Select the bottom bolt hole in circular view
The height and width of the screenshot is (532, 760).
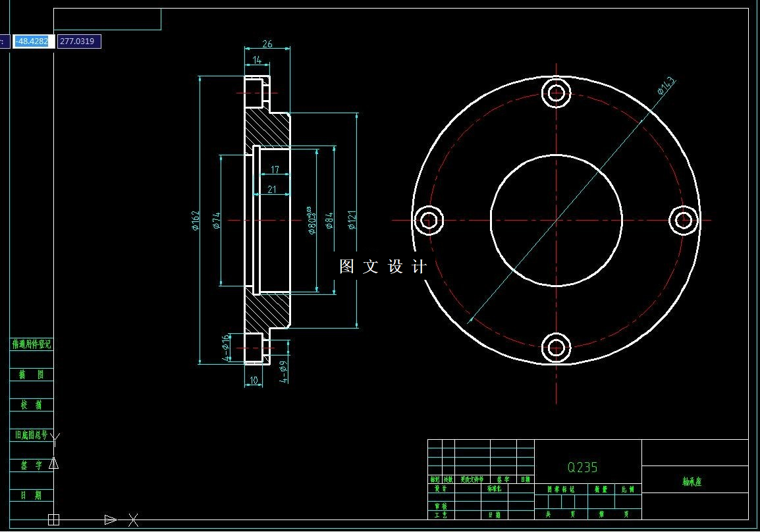[556, 348]
